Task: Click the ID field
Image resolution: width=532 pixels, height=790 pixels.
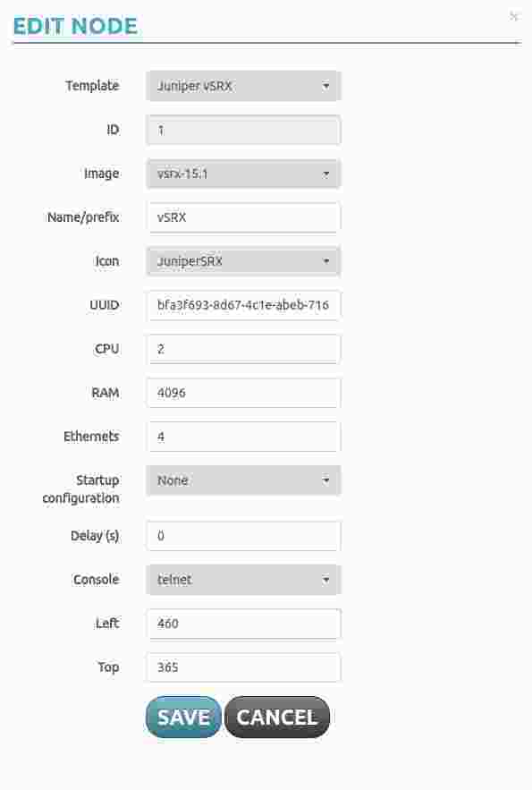Action: (243, 130)
